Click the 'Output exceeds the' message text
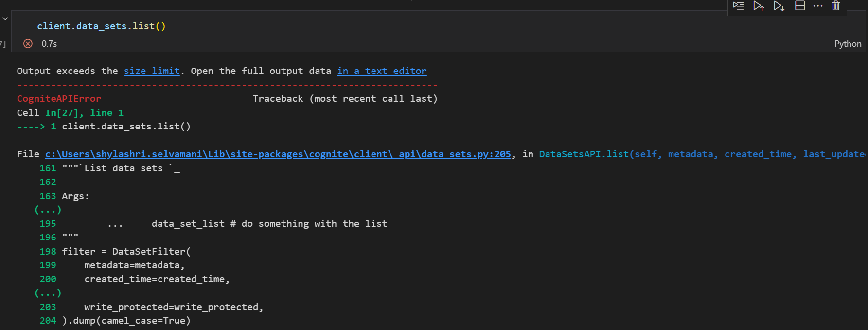 68,71
